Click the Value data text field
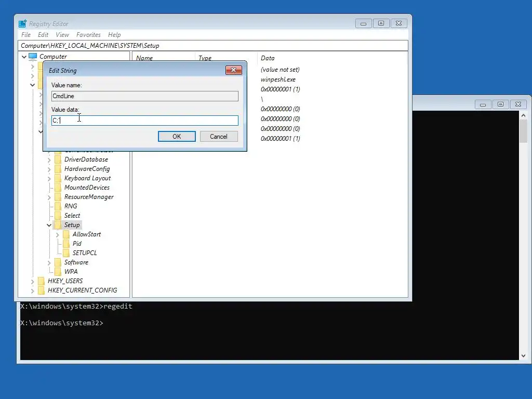 [x=145, y=121]
